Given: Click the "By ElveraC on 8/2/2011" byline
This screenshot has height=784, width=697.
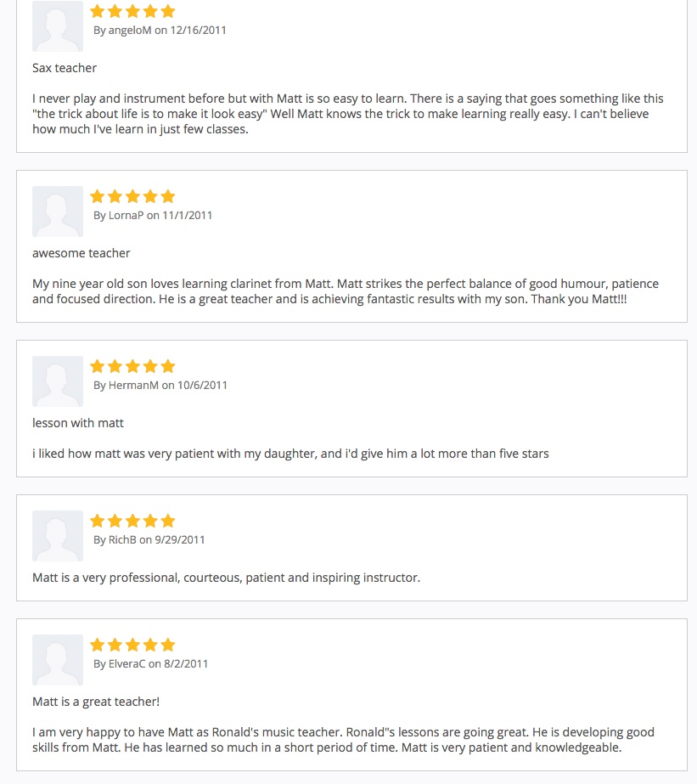Looking at the screenshot, I should (x=150, y=663).
